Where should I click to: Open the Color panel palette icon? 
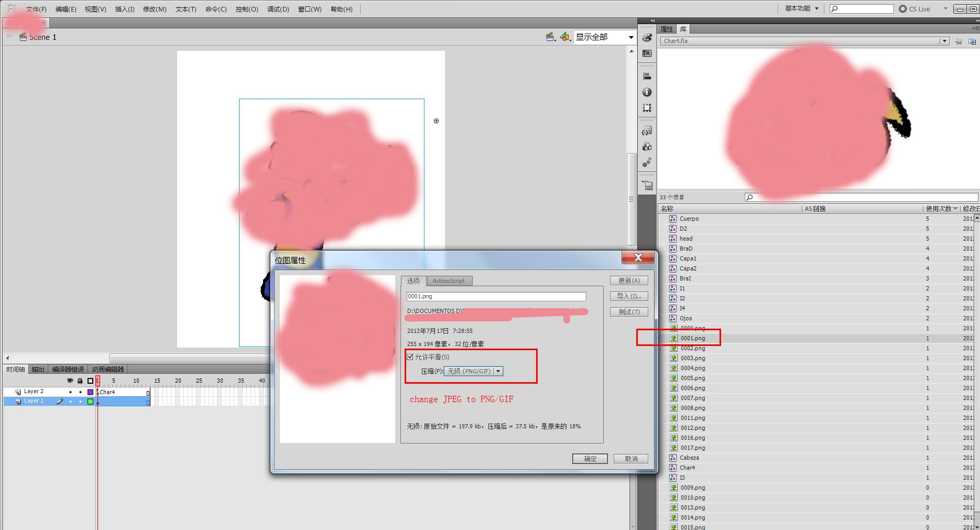(647, 38)
